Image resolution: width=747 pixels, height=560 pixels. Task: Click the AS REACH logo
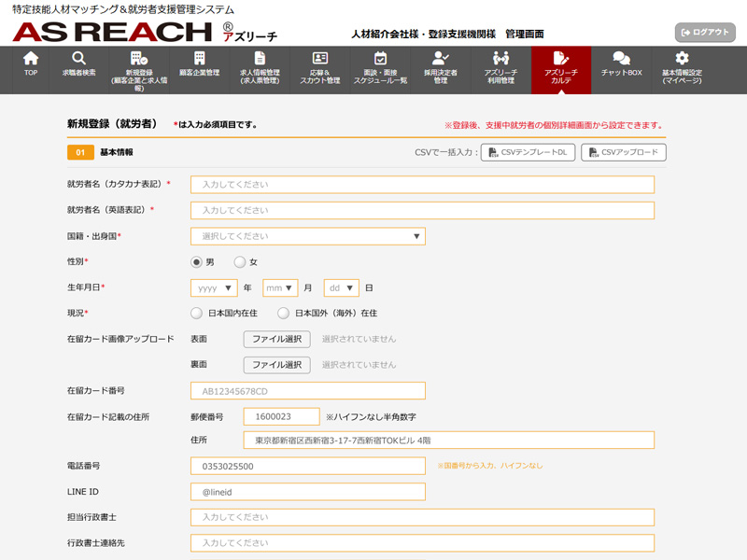click(111, 32)
